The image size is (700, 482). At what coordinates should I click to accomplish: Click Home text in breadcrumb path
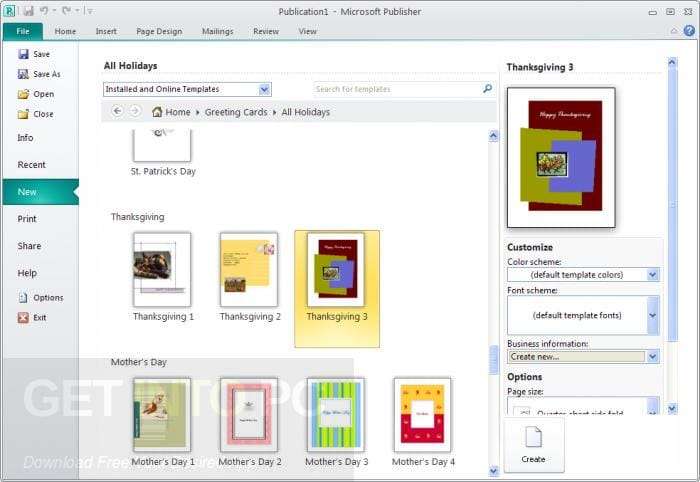point(178,112)
